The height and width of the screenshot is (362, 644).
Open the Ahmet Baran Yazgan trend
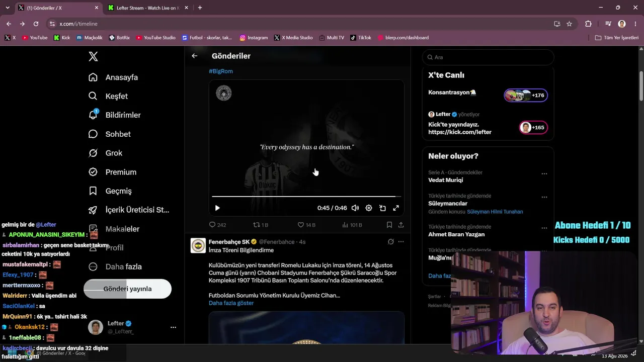456,234
